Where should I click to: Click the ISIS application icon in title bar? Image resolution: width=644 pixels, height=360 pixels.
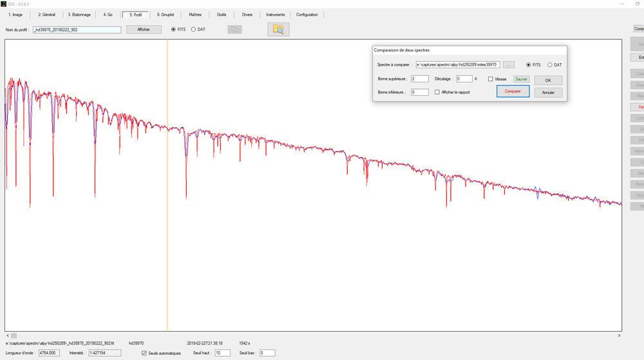pos(3,4)
